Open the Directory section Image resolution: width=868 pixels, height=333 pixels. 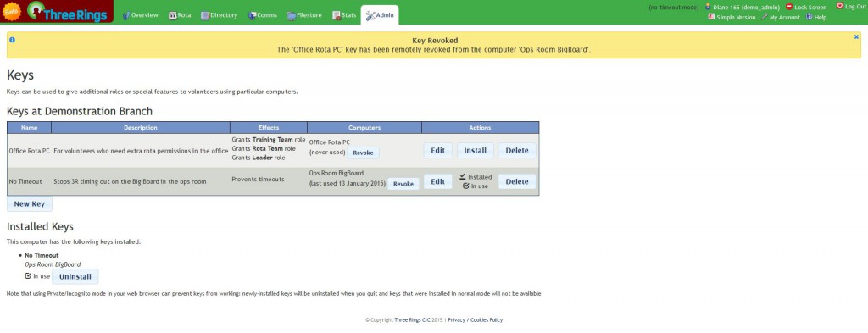(220, 15)
